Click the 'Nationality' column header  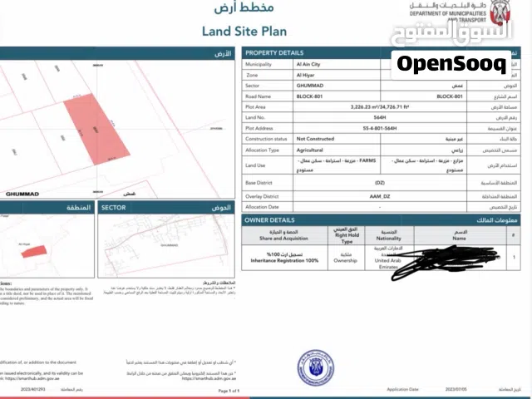(388, 235)
